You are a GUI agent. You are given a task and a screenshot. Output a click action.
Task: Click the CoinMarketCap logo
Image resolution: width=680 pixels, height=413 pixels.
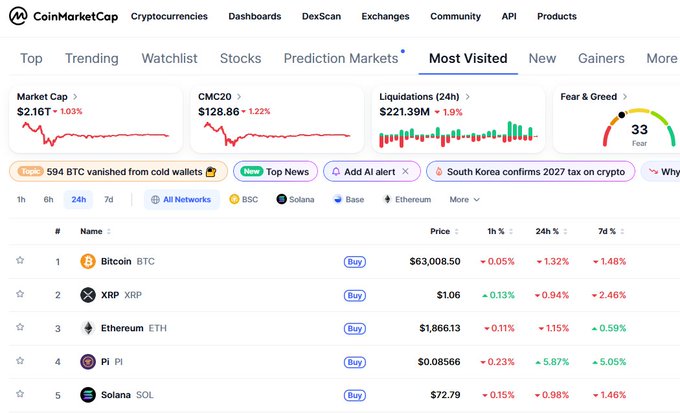pos(63,16)
